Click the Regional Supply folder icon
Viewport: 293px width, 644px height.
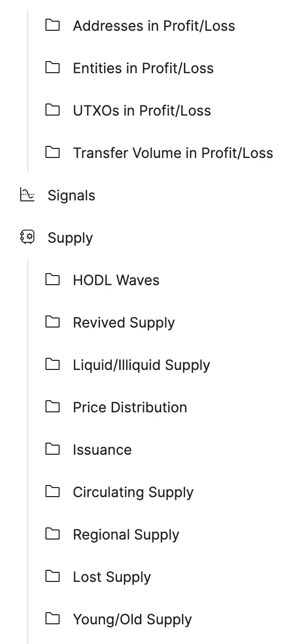point(53,534)
